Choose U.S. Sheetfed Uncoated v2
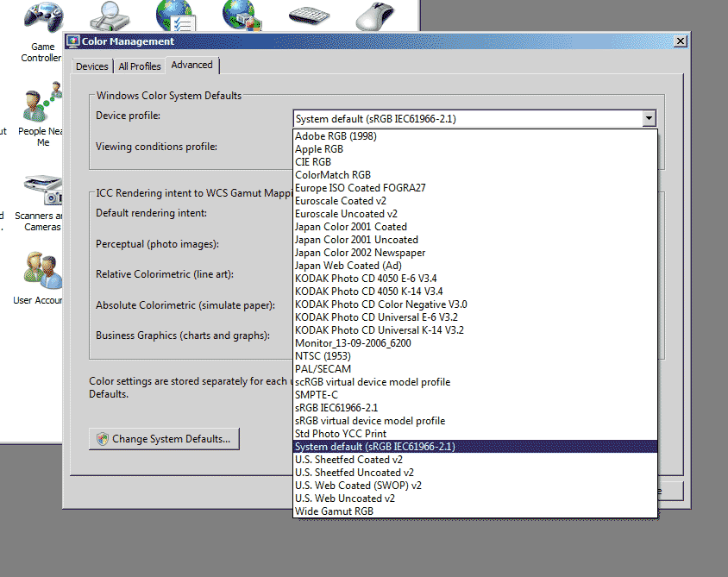The height and width of the screenshot is (577, 728). click(475, 473)
